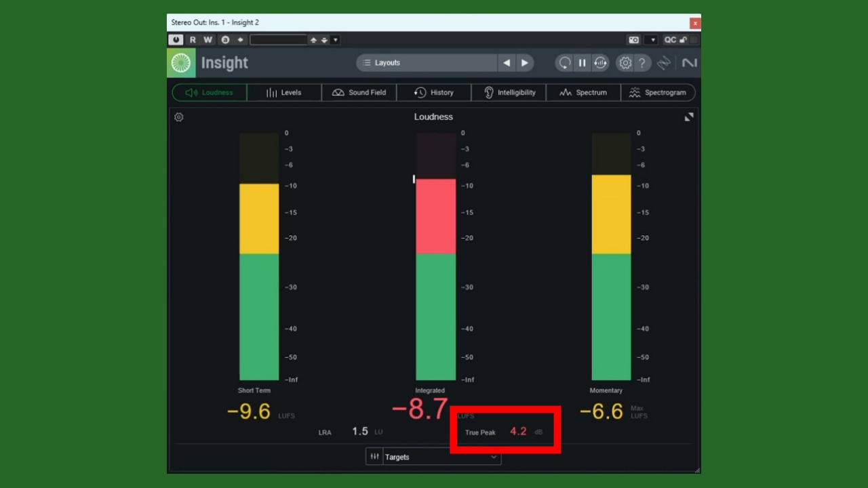
Task: Expand the Targets dropdown
Action: coord(441,457)
